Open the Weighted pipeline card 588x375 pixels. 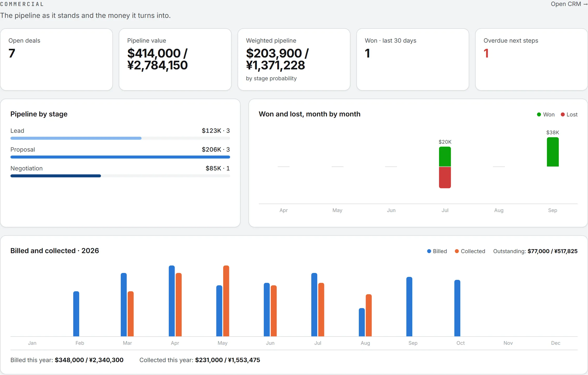pyautogui.click(x=294, y=59)
